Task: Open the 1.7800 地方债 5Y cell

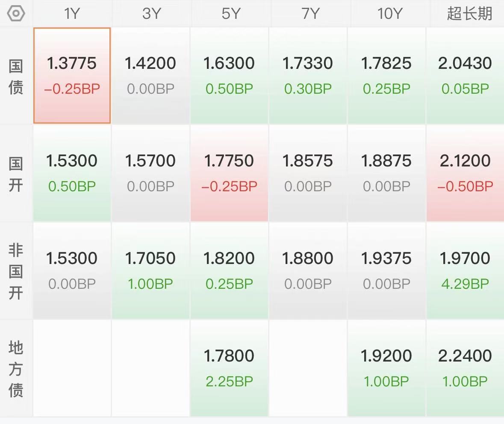Action: click(229, 368)
